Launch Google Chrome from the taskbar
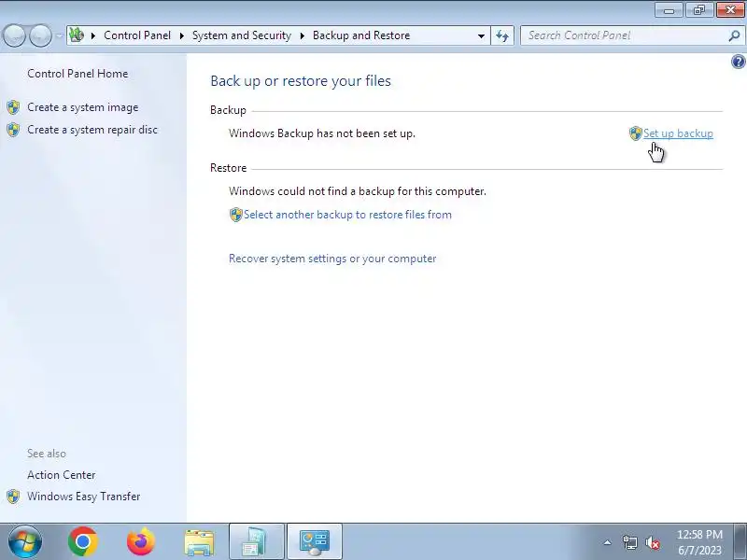 pyautogui.click(x=83, y=542)
